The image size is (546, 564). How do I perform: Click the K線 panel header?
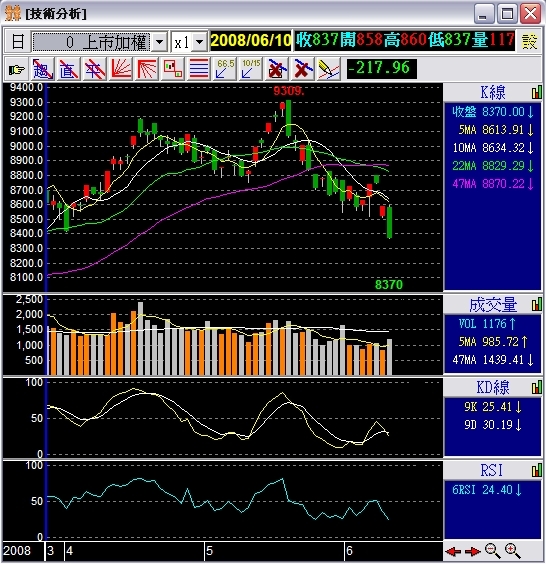[493, 92]
